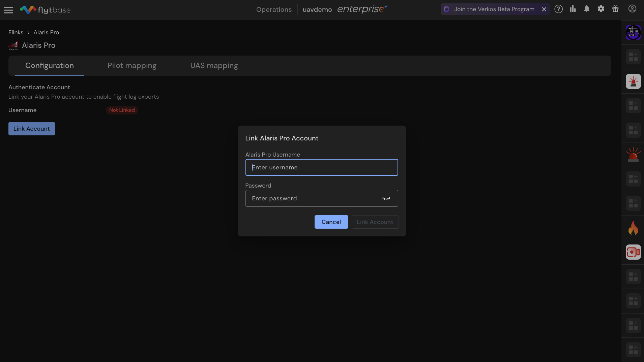Dismiss the Verkos Beta Program banner
The width and height of the screenshot is (644, 362).
point(544,9)
